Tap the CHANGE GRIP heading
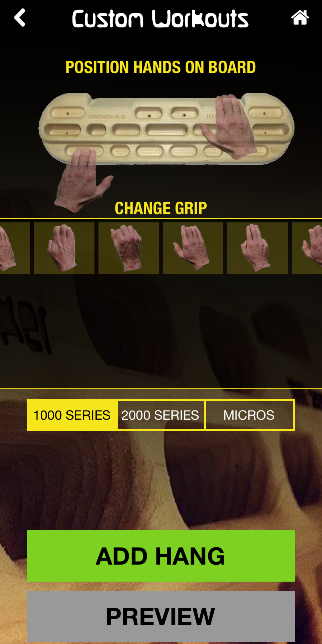Screen dimensions: 322x644 pyautogui.click(x=161, y=208)
